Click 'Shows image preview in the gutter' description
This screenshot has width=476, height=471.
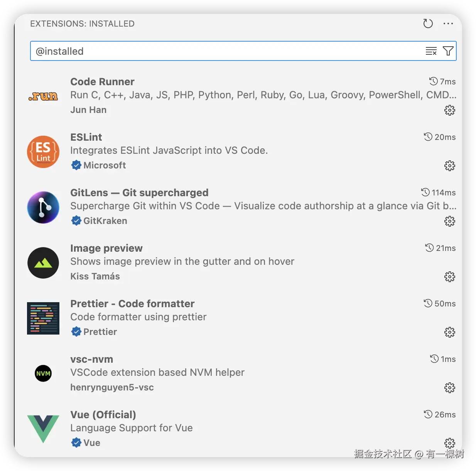point(182,261)
